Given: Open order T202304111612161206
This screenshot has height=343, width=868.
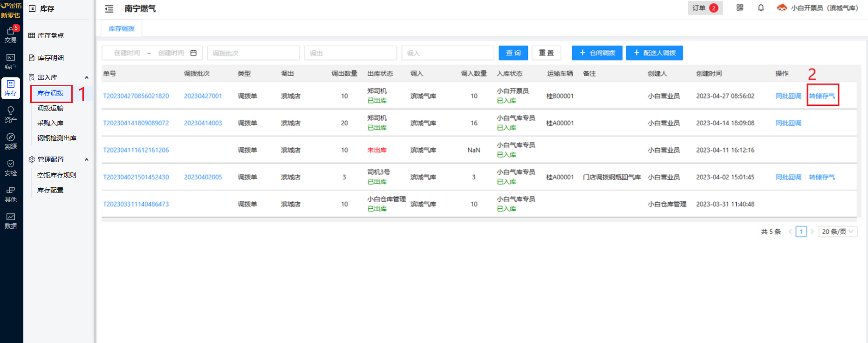Looking at the screenshot, I should 136,150.
